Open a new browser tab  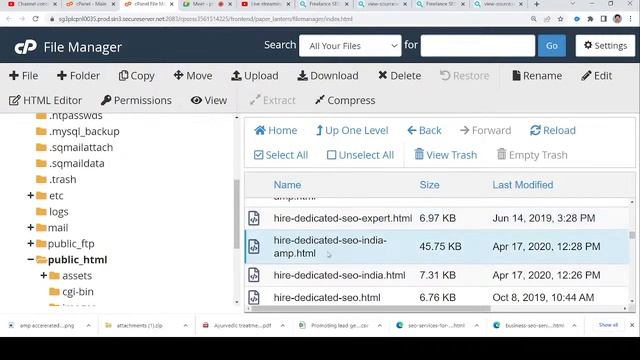click(537, 4)
